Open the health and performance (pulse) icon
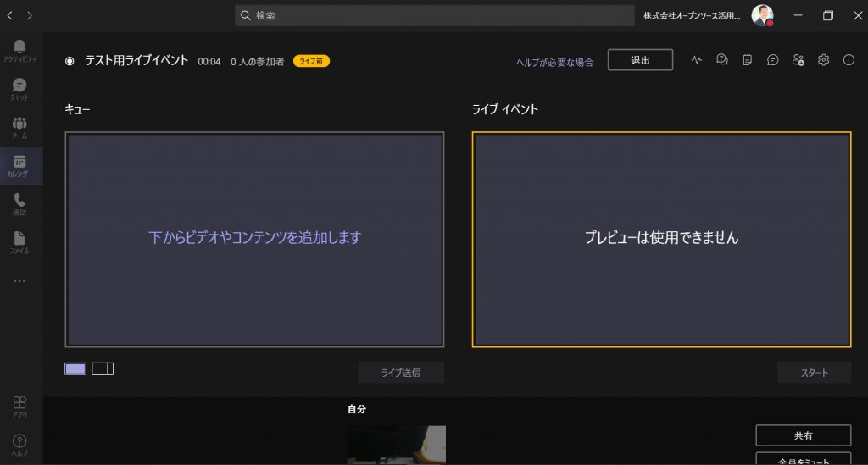 click(697, 60)
